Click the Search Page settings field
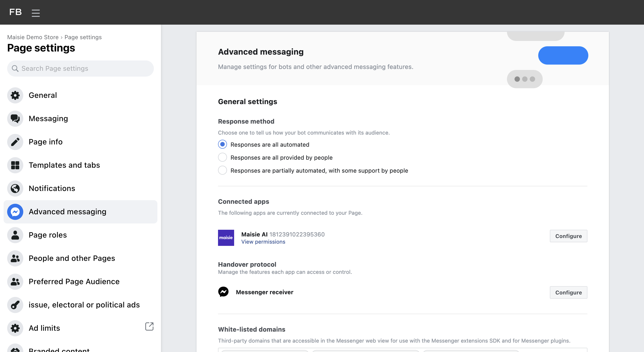Image resolution: width=644 pixels, height=352 pixels. (80, 69)
